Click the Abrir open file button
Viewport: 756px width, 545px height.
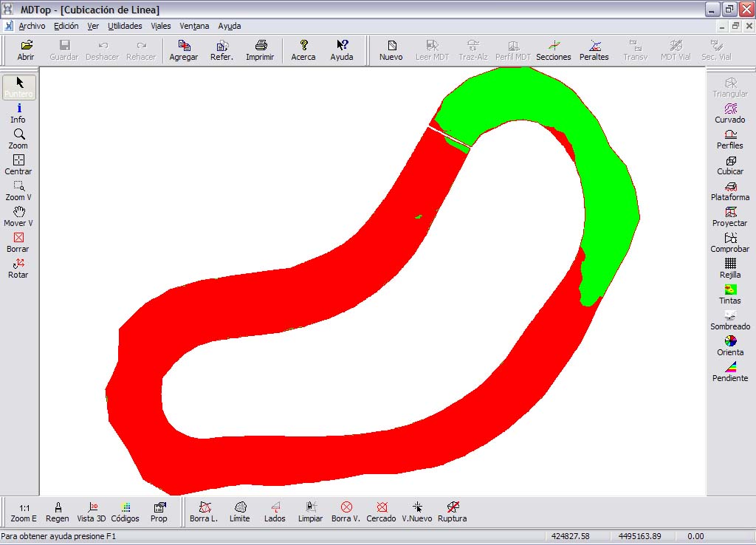tap(26, 51)
